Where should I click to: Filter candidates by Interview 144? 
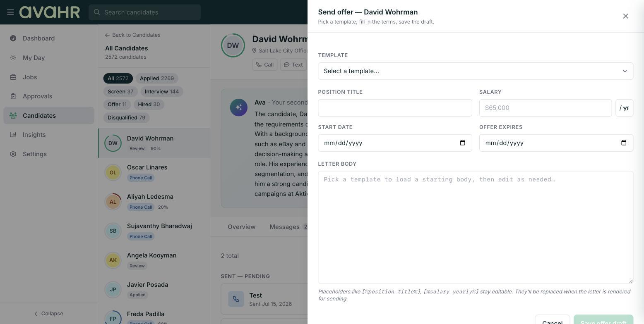click(162, 92)
